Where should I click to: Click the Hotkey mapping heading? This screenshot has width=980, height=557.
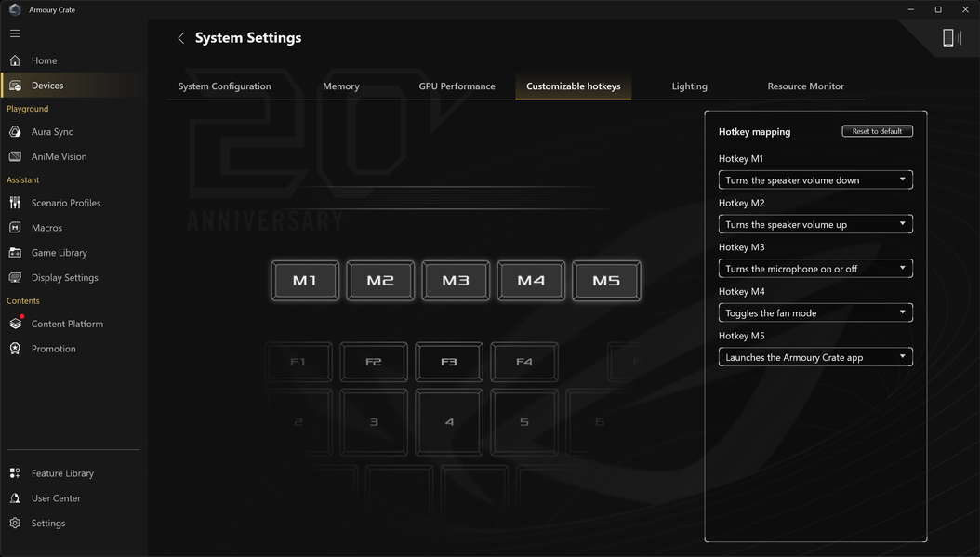754,132
